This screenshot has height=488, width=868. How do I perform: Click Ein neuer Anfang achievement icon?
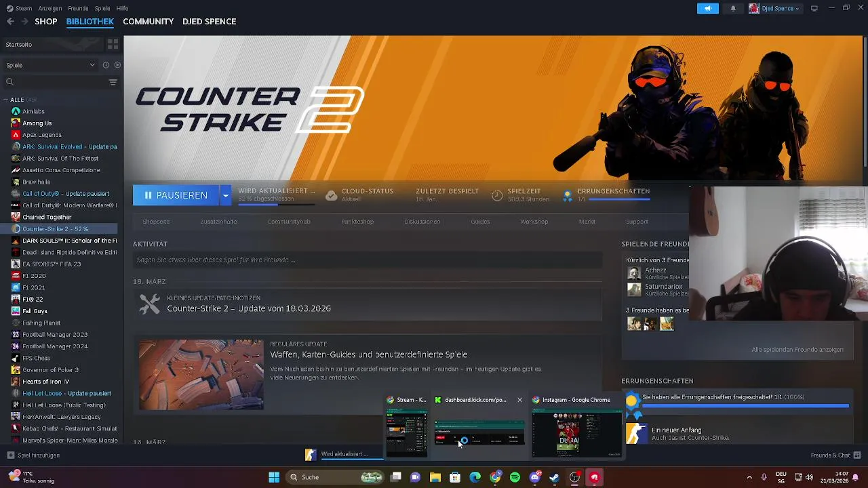636,434
